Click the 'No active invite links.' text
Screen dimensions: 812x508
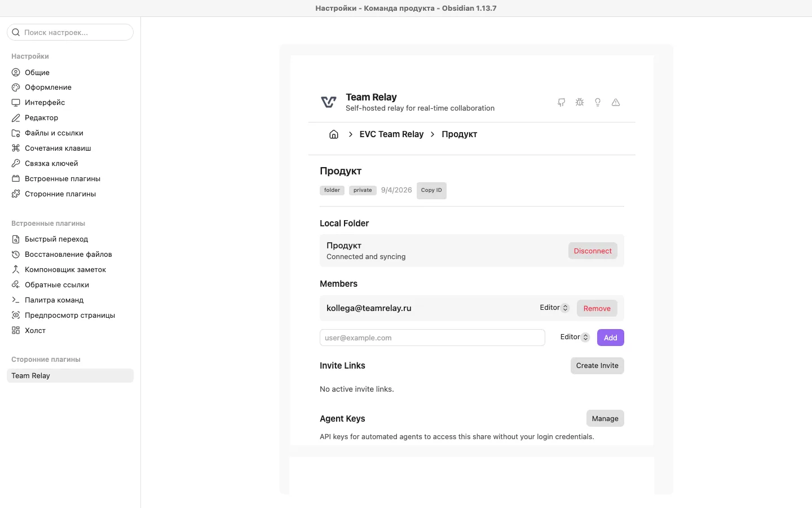pos(357,389)
